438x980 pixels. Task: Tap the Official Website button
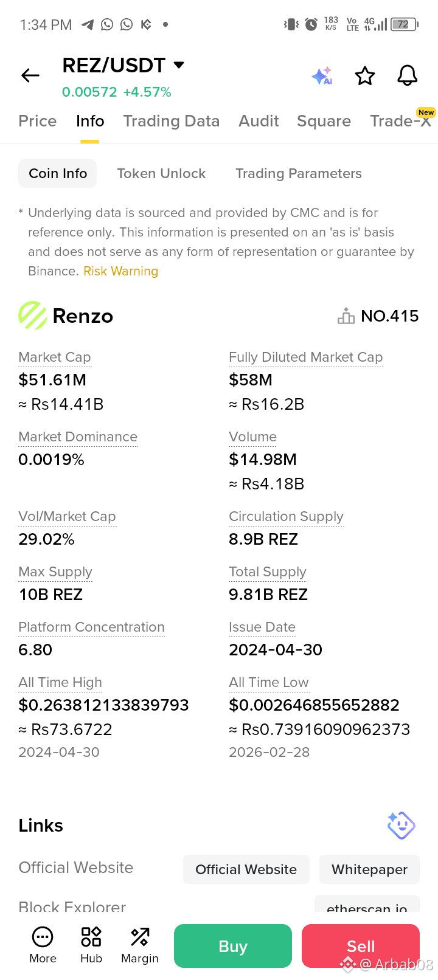click(246, 869)
